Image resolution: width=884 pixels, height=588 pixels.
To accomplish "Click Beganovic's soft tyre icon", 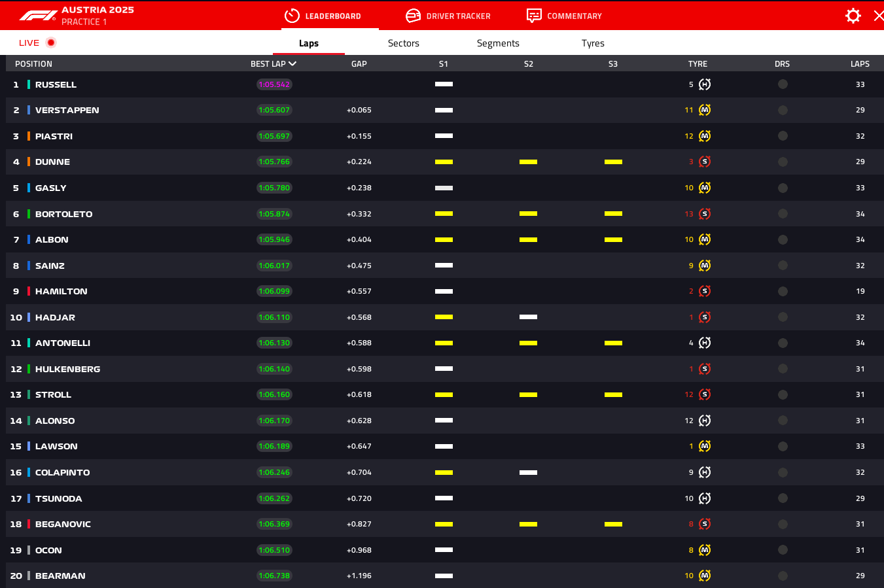I will (705, 524).
